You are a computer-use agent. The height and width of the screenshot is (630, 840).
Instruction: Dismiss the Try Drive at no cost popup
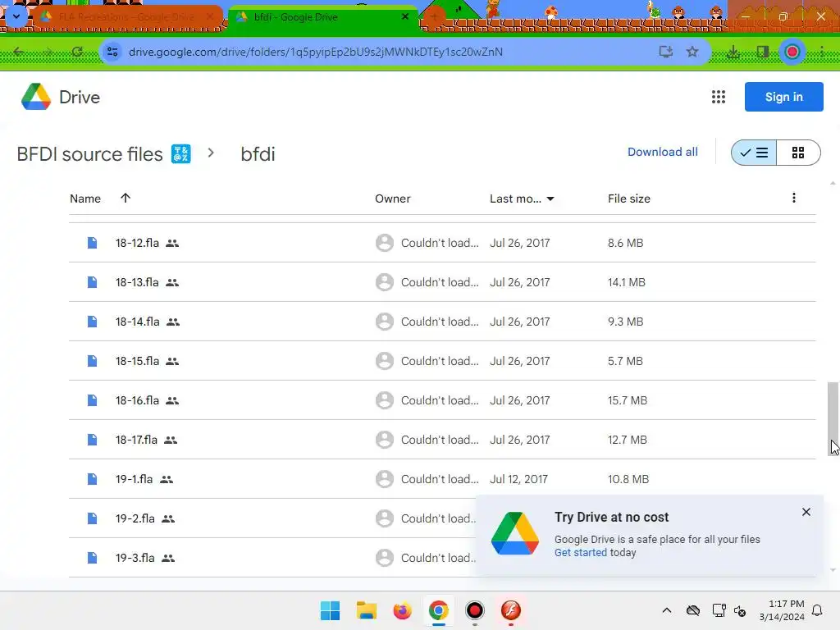806,512
